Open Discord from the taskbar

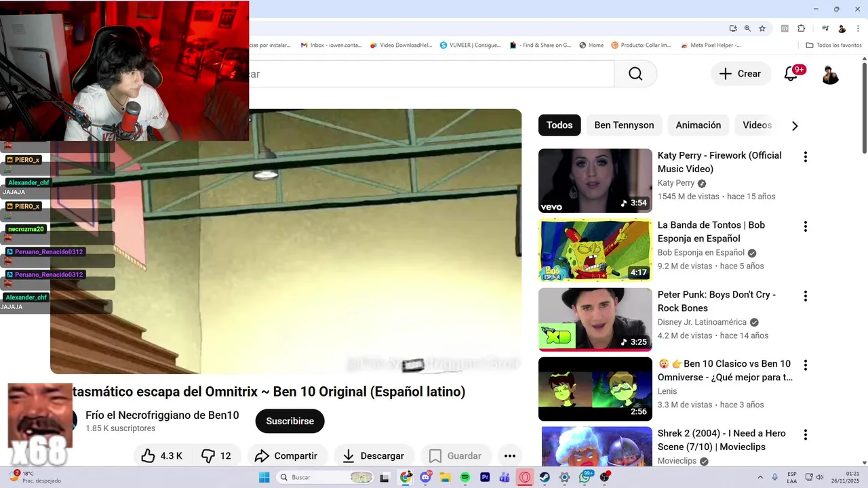426,477
